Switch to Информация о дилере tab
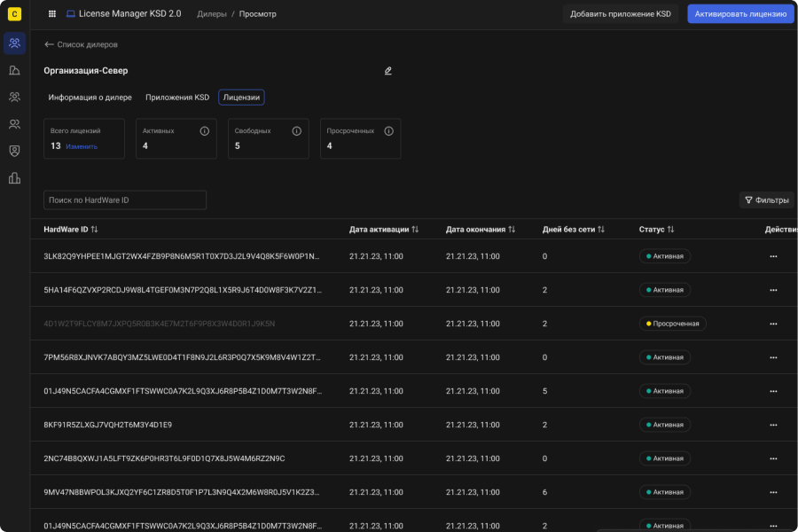The width and height of the screenshot is (798, 532). click(90, 98)
